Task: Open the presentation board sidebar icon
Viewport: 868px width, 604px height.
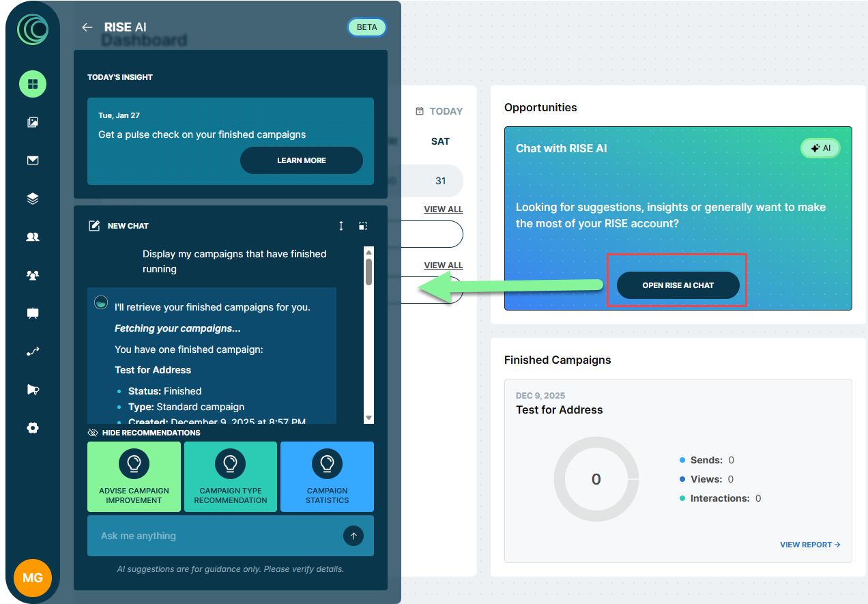Action: click(33, 313)
